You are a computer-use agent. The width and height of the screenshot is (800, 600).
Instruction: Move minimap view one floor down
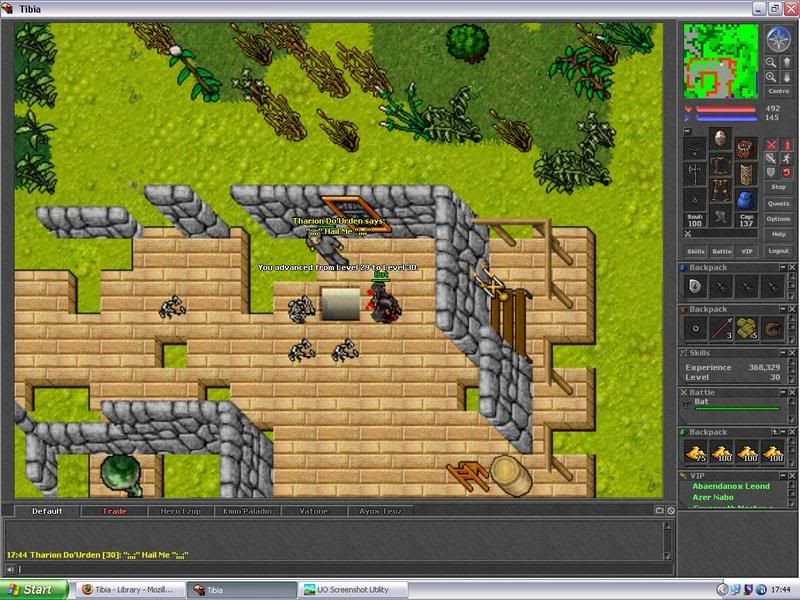coord(786,77)
